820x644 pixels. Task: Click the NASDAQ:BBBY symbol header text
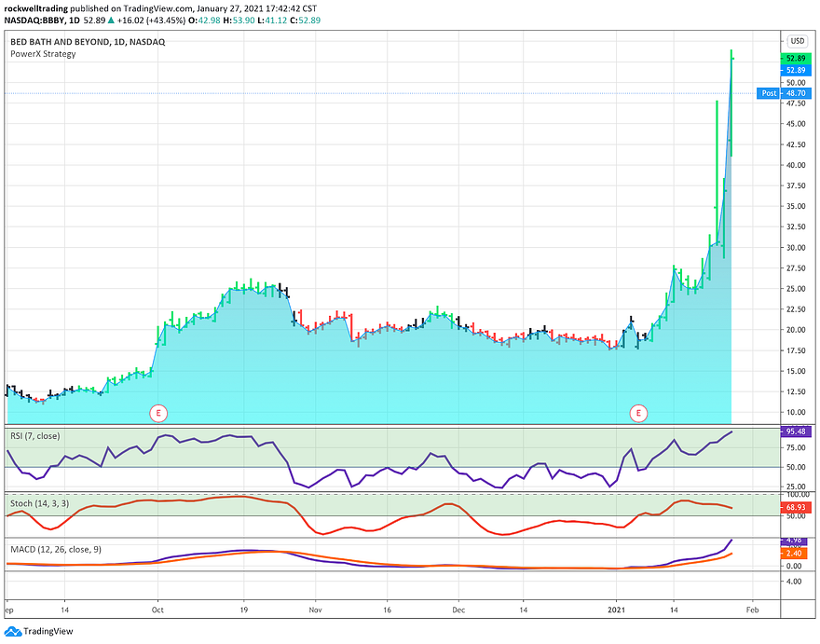click(34, 21)
